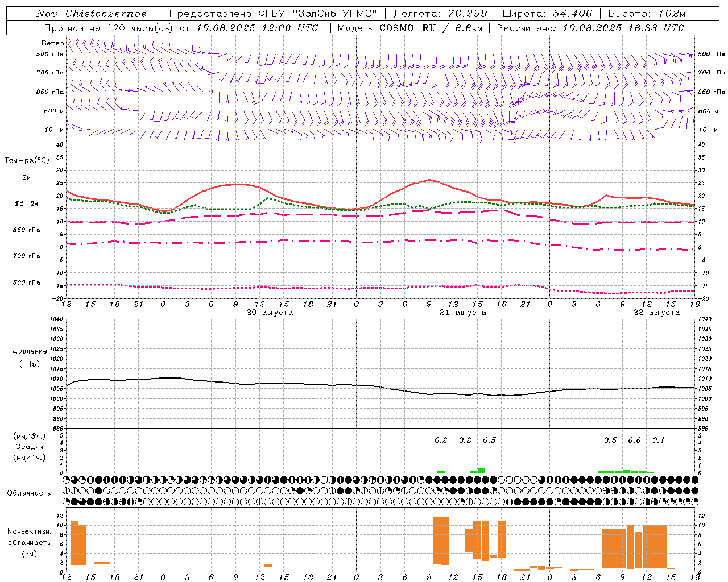
Task: Click the 'Высота: 102м' elevation text
Action: (x=647, y=14)
